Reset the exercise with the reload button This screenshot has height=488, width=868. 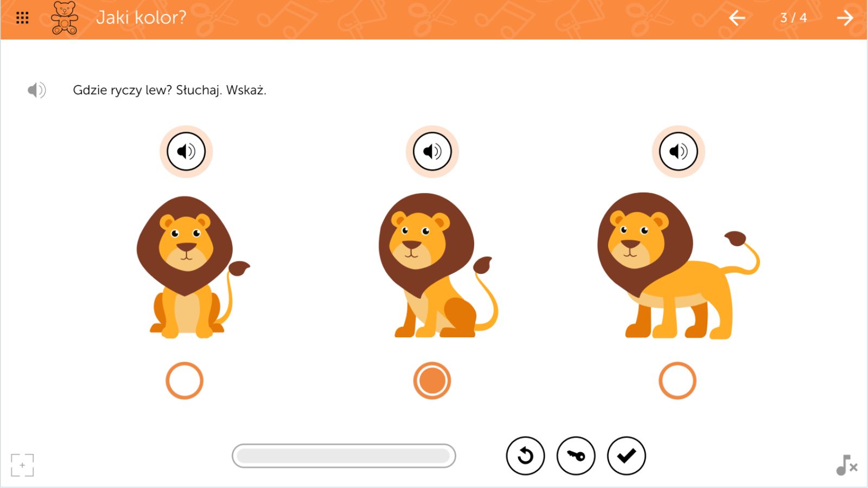(525, 456)
